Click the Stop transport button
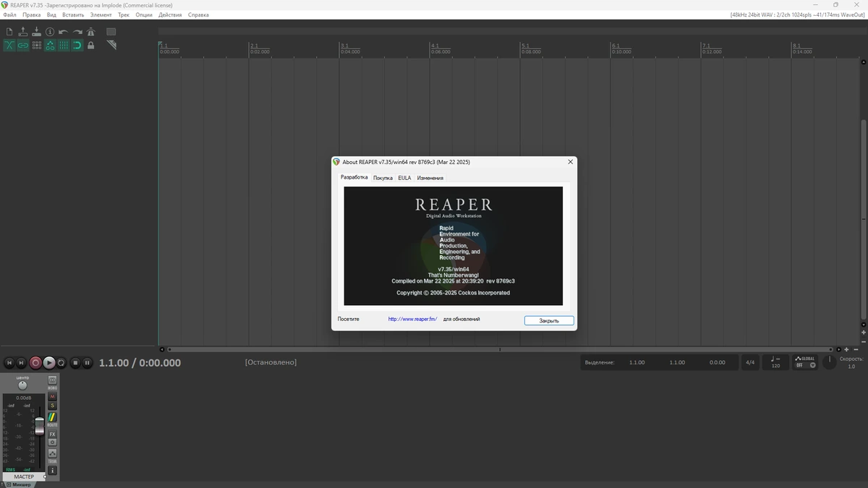This screenshot has width=868, height=488. click(x=75, y=363)
